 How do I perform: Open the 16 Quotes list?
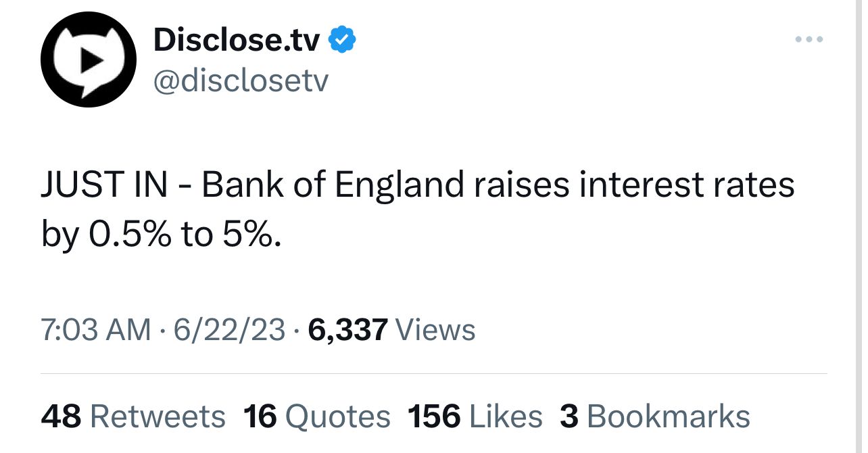click(317, 416)
